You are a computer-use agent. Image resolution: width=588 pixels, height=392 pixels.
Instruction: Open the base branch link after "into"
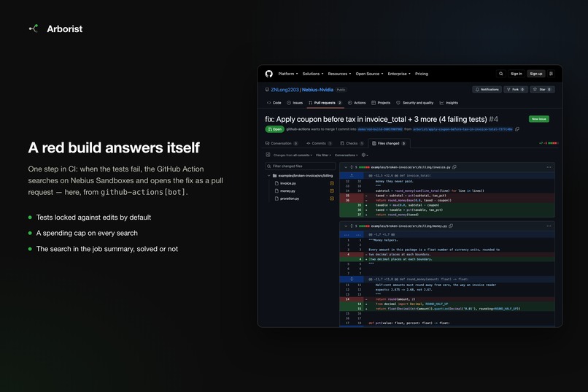coord(380,129)
